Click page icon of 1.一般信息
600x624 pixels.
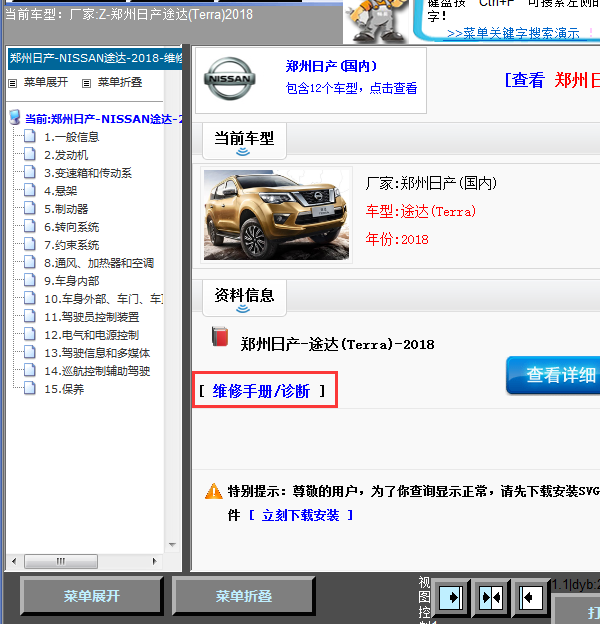[x=29, y=136]
